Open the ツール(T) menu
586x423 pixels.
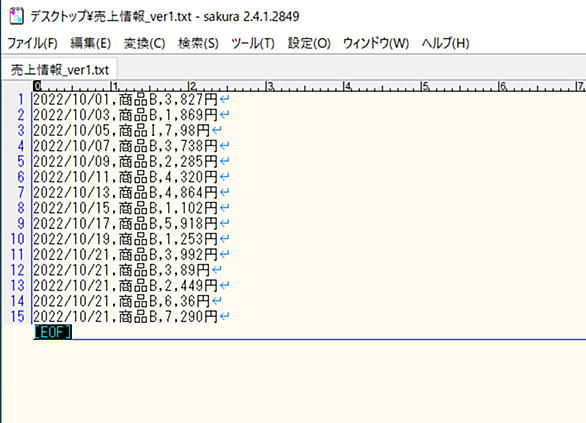253,43
